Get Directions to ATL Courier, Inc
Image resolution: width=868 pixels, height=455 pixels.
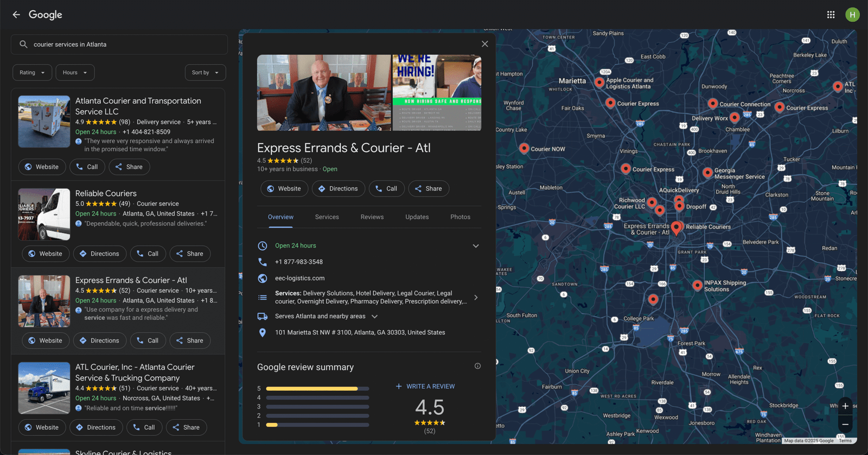(x=96, y=427)
